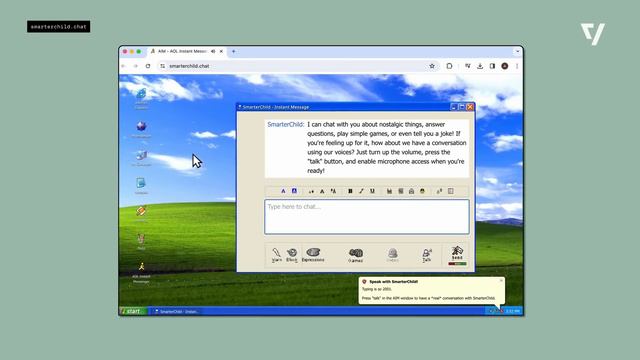Open the Windows XP Start menu
Screen dimensions: 640x360
pos(133,311)
